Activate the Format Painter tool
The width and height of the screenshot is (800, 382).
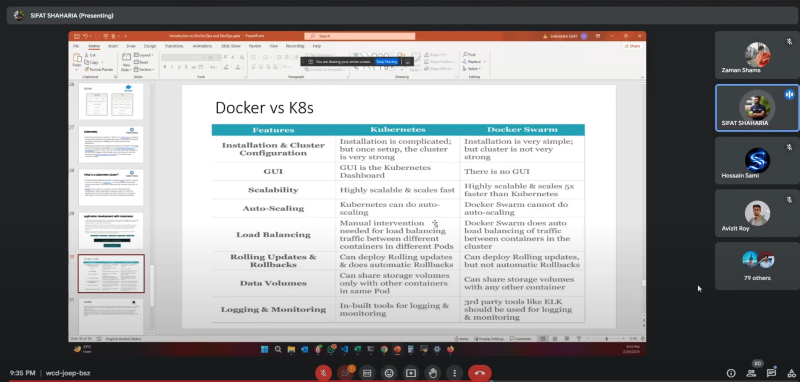pyautogui.click(x=99, y=69)
